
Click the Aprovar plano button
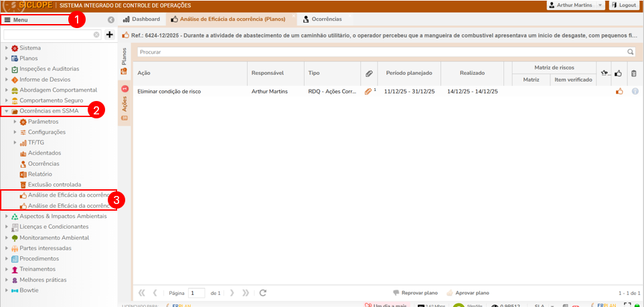point(468,293)
